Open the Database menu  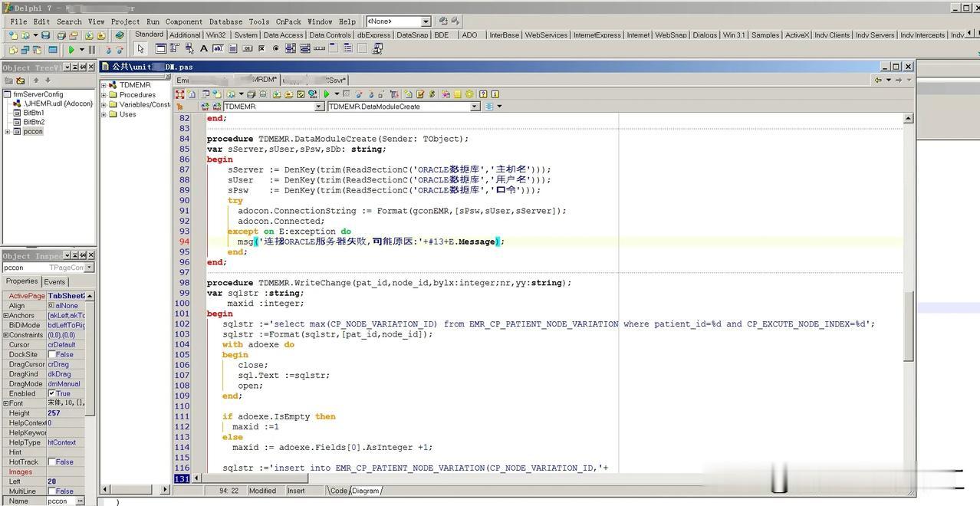tap(225, 21)
